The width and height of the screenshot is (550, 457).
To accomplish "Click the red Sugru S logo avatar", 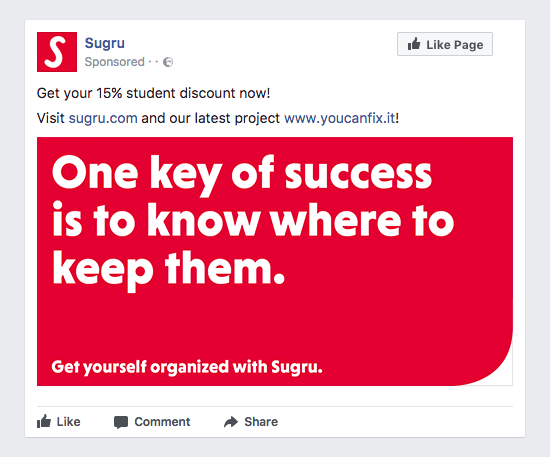I will (57, 52).
